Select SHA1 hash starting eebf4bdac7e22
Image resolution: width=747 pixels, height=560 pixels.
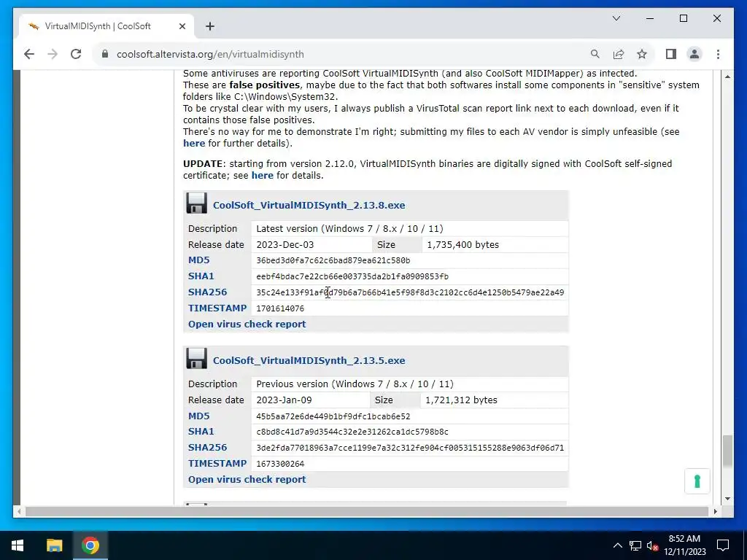[352, 276]
